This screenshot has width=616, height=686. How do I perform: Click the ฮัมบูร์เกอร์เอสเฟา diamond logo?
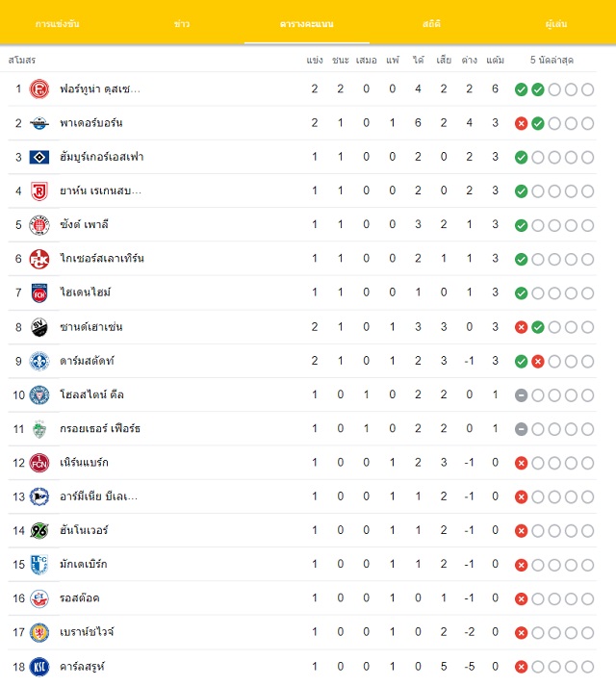pyautogui.click(x=38, y=157)
